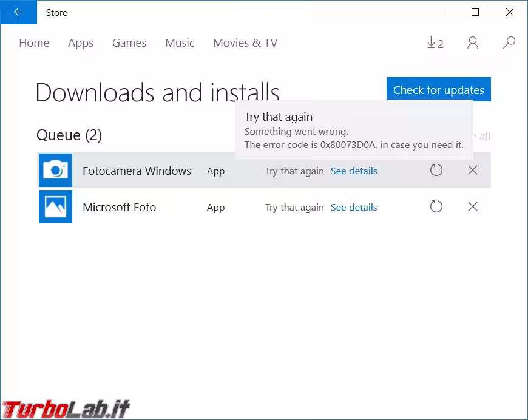Click the search magnifier icon
The height and width of the screenshot is (420, 528).
[509, 42]
